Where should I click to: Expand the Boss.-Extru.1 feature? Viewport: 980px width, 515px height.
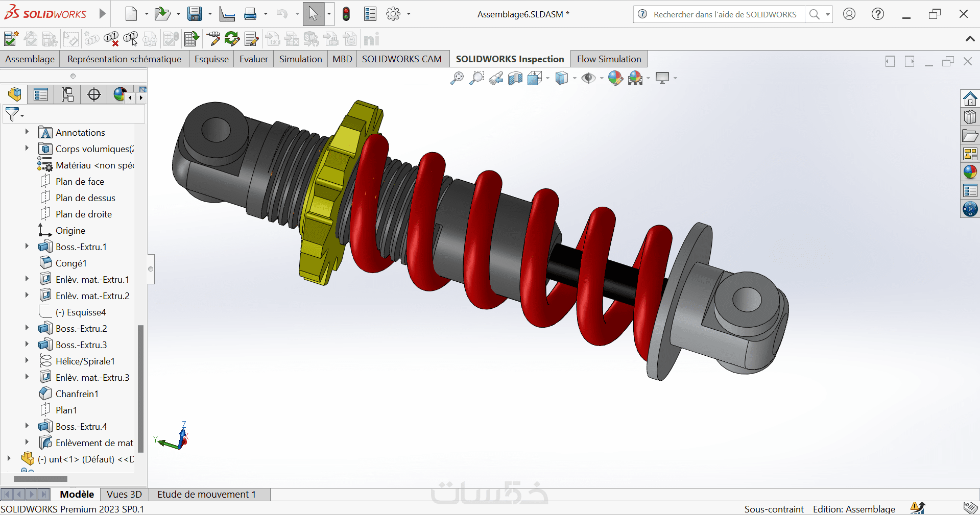click(27, 247)
